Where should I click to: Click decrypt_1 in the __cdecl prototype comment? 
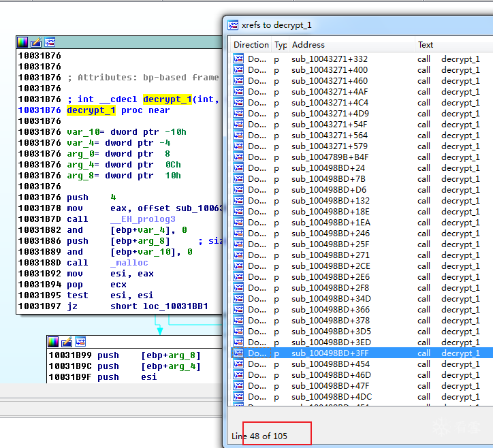pos(168,99)
